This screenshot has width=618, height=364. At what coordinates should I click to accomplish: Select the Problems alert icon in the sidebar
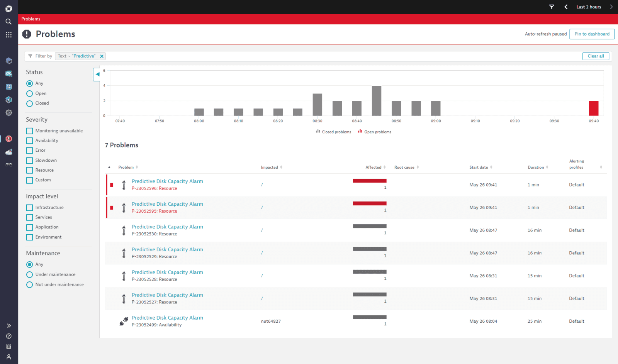coord(8,139)
